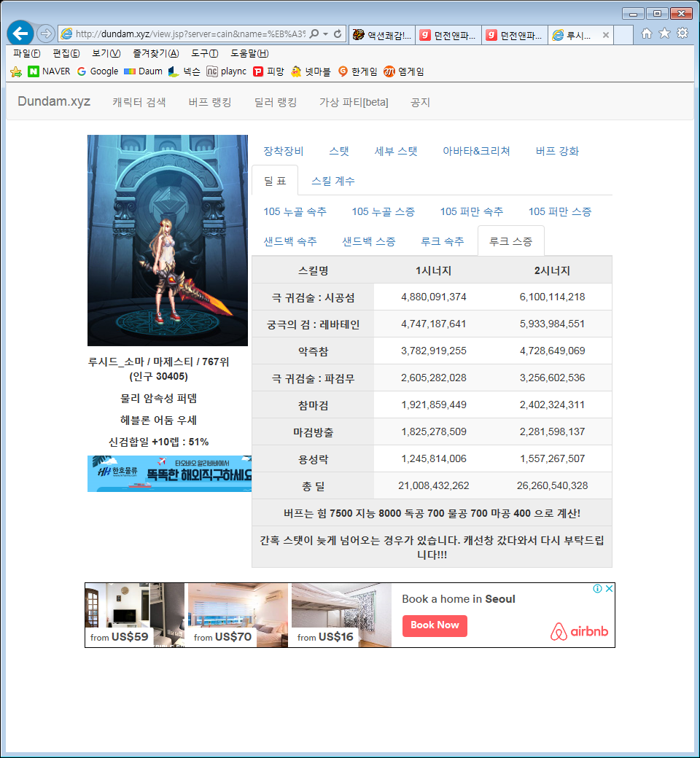
Task: Close the active 루시 browser tab
Action: [605, 35]
